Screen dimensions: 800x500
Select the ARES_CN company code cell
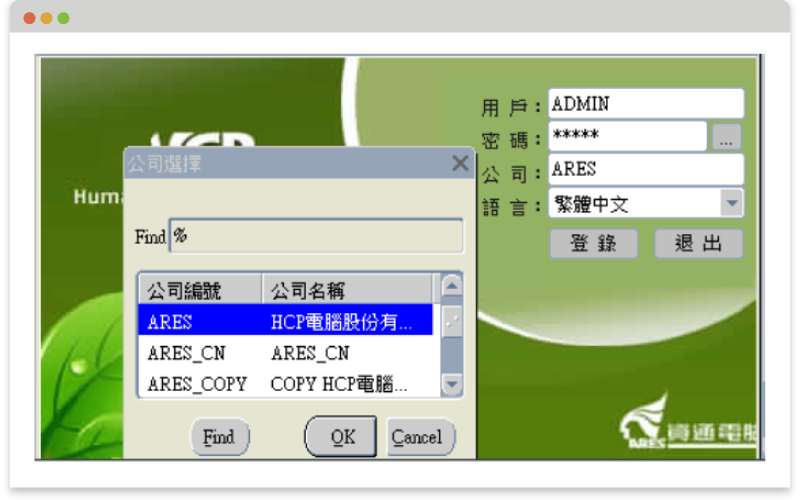(x=200, y=353)
